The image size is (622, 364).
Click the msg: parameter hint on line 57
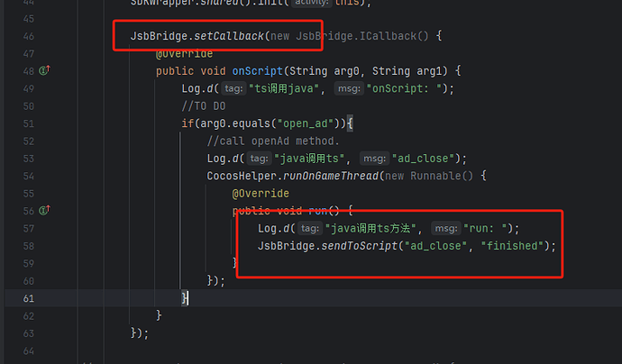point(446,228)
